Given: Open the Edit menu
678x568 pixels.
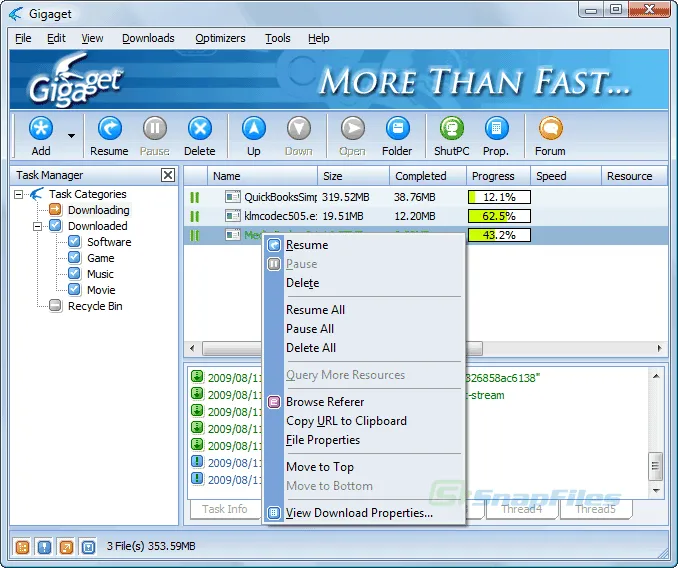Looking at the screenshot, I should click(x=56, y=38).
